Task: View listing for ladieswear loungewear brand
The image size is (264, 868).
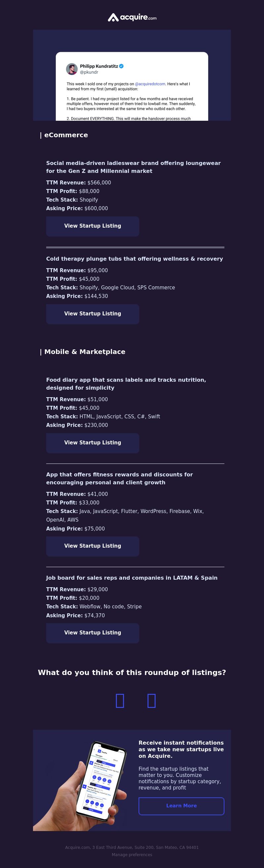Action: click(93, 226)
